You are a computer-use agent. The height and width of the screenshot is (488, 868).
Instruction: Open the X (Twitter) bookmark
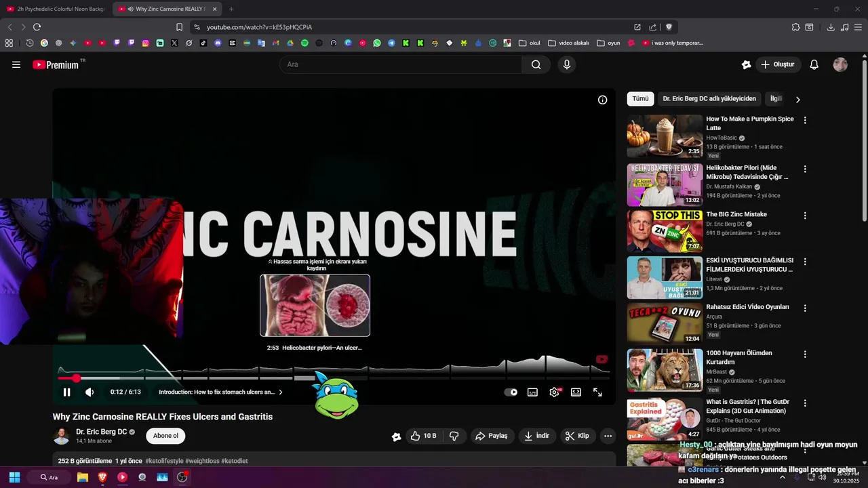tap(174, 43)
